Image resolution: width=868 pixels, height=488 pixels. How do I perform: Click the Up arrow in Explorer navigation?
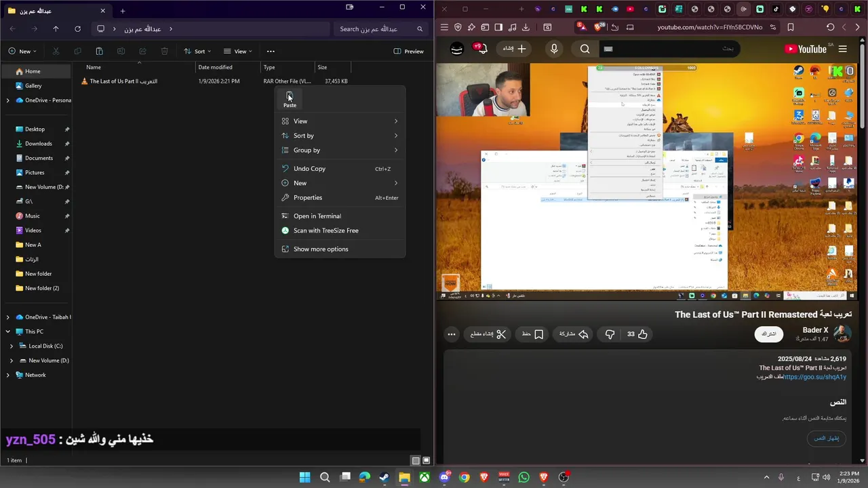(56, 29)
